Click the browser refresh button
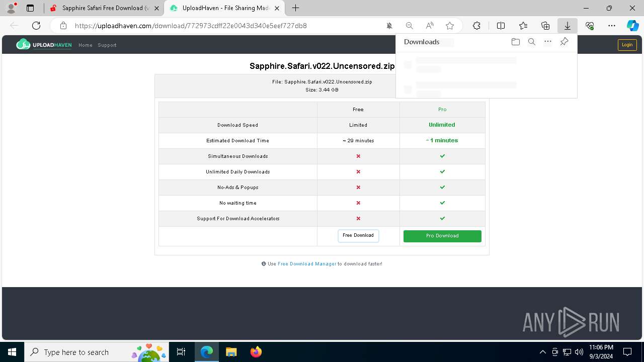 click(x=36, y=26)
